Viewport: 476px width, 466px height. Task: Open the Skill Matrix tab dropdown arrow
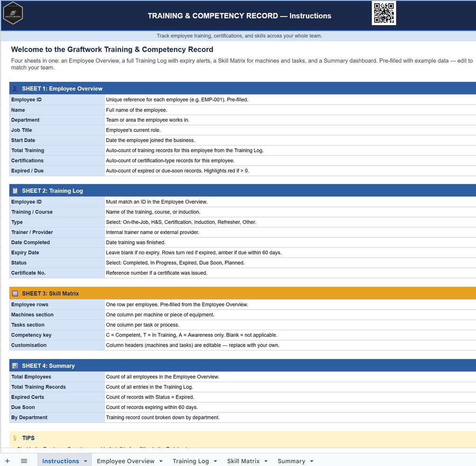[266, 461]
